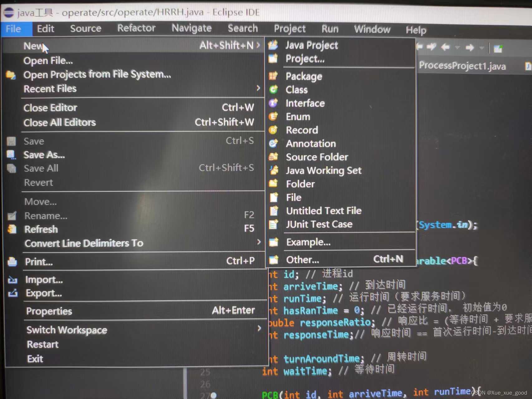Open the File menu
Image resolution: width=532 pixels, height=399 pixels.
point(13,29)
